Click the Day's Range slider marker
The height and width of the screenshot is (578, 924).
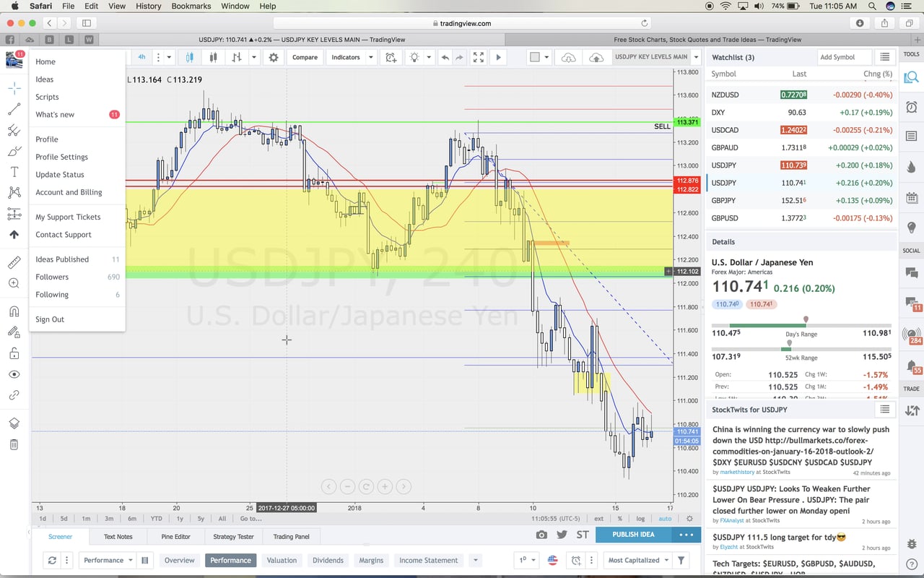(806, 319)
